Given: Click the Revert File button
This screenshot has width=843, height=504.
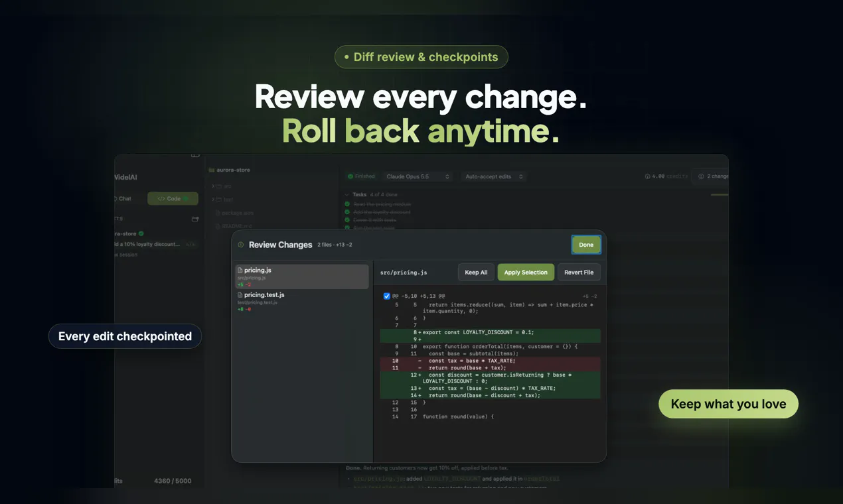Looking at the screenshot, I should 579,272.
